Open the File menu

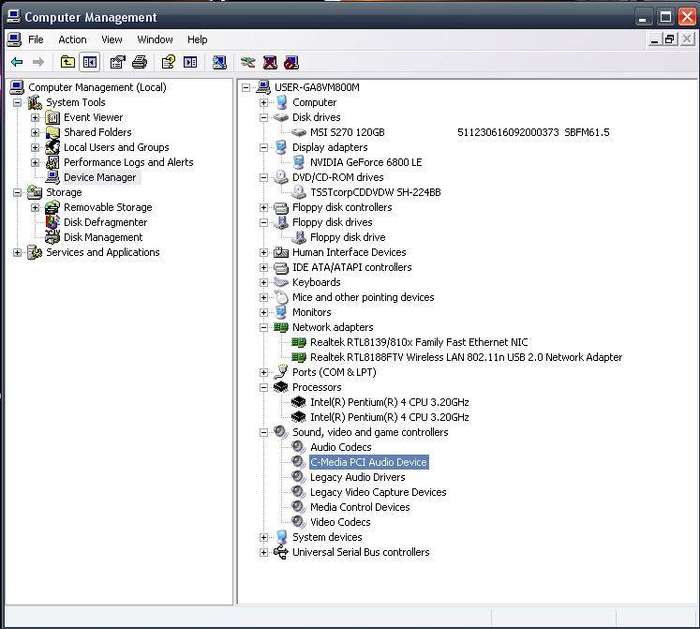(x=36, y=40)
